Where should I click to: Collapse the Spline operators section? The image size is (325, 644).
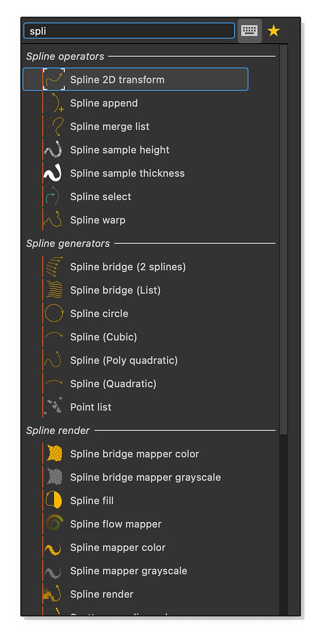(x=66, y=56)
